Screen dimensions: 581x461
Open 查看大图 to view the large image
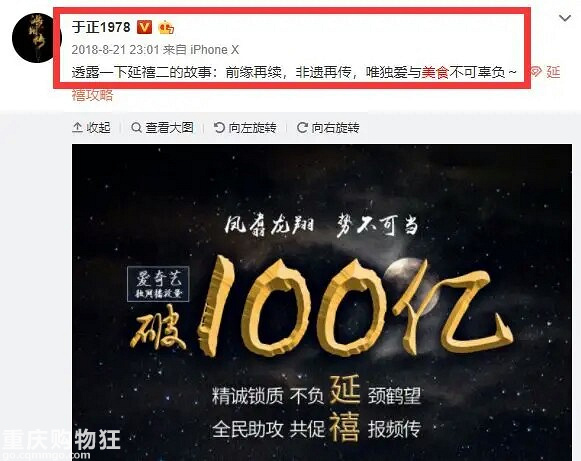pos(162,128)
